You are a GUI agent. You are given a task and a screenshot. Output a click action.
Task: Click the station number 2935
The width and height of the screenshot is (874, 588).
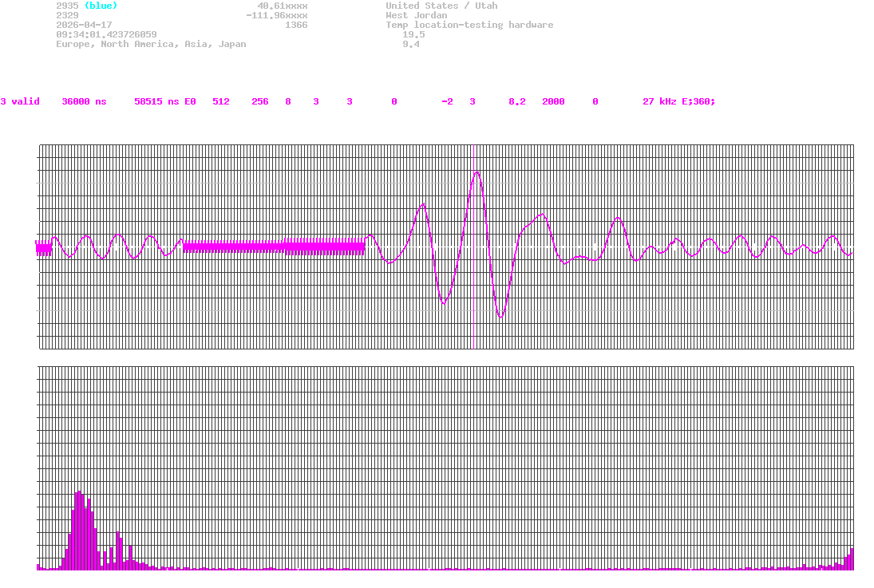pos(67,6)
